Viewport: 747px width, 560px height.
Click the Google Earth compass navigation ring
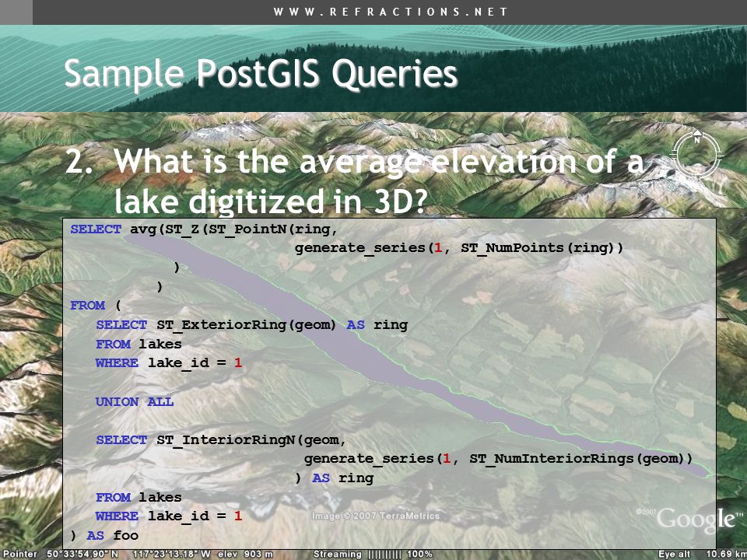click(x=696, y=155)
